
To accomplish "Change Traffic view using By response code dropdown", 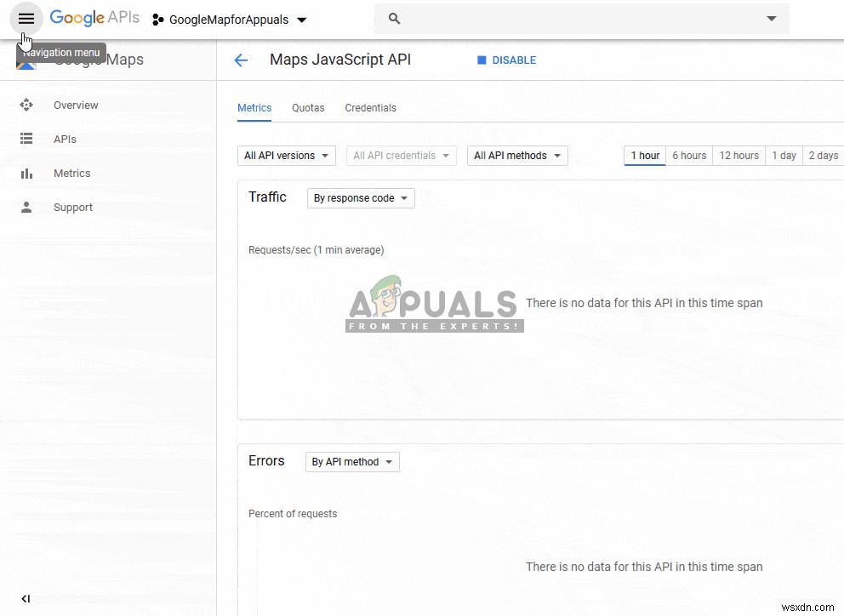I will [360, 197].
